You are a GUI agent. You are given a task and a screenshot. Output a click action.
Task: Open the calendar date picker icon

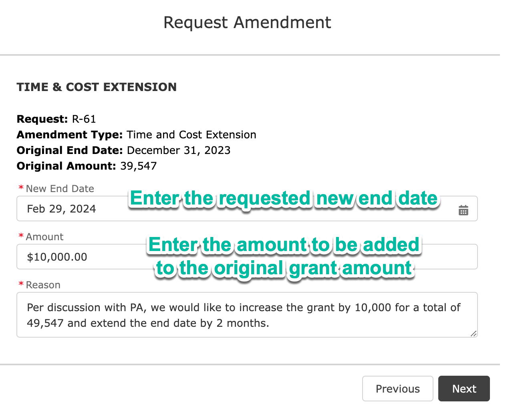coord(463,210)
